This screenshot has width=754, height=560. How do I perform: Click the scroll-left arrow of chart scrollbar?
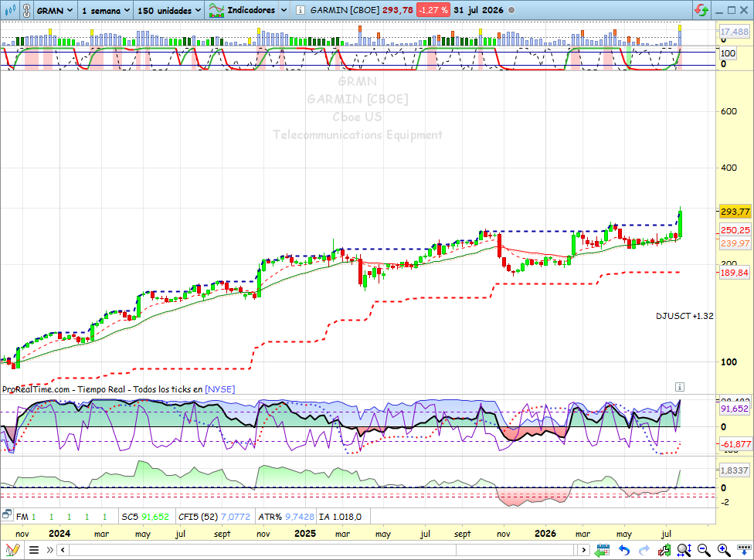click(x=63, y=549)
